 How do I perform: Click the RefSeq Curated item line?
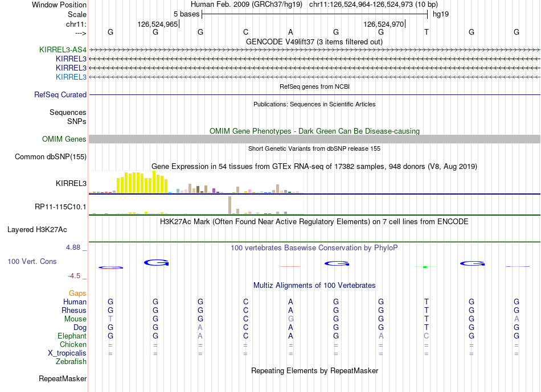(315, 94)
